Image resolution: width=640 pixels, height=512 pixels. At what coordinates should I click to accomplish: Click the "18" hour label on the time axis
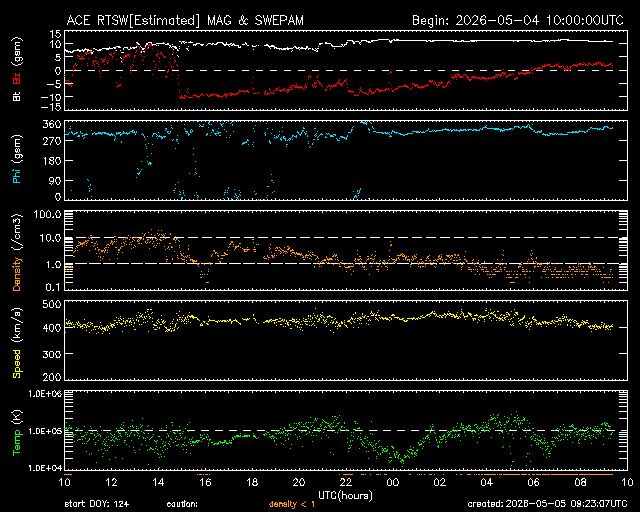pos(252,483)
